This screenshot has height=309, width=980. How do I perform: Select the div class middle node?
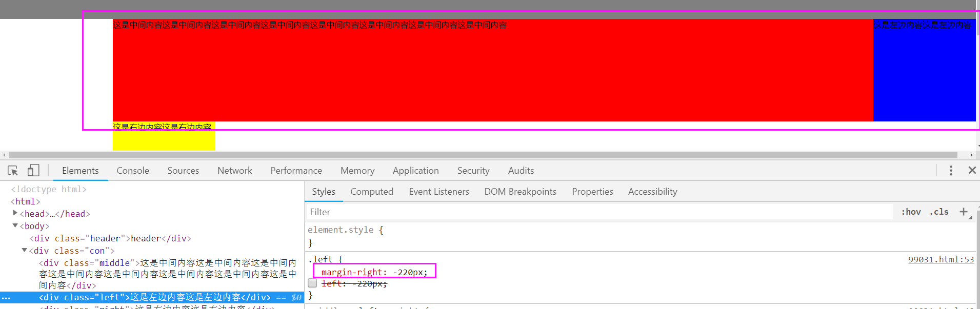pos(168,274)
